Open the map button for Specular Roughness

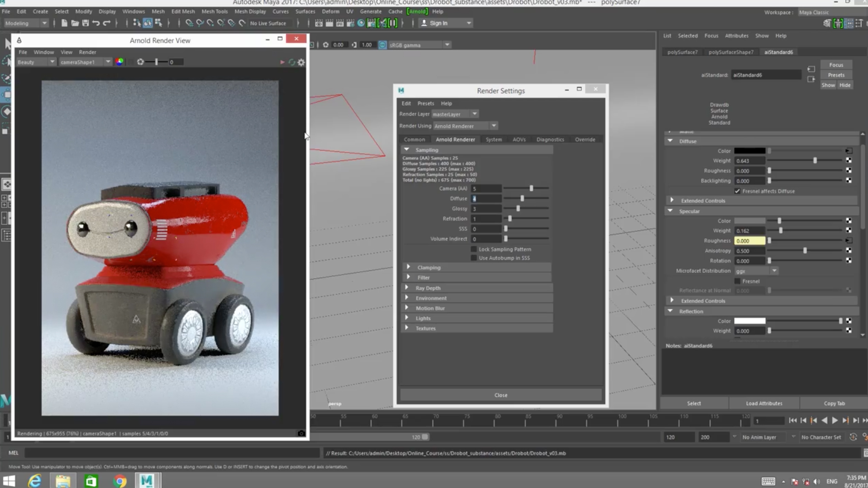click(x=849, y=241)
